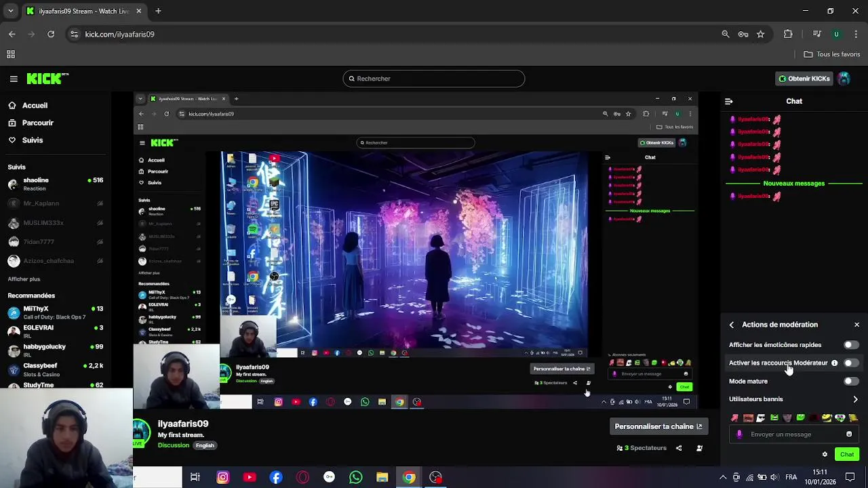Open Chrome tab search dropdown arrow
Image resolution: width=868 pixels, height=488 pixels.
pyautogui.click(x=10, y=11)
